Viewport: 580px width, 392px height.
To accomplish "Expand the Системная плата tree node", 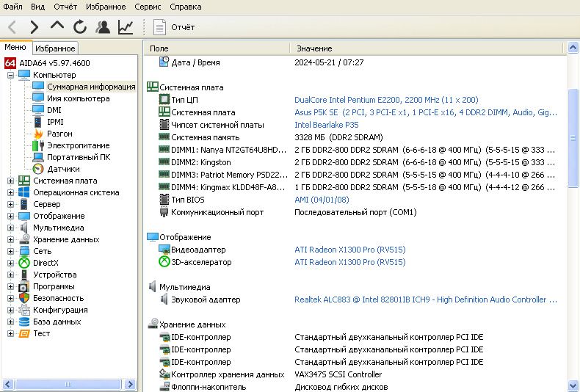I will pyautogui.click(x=11, y=181).
